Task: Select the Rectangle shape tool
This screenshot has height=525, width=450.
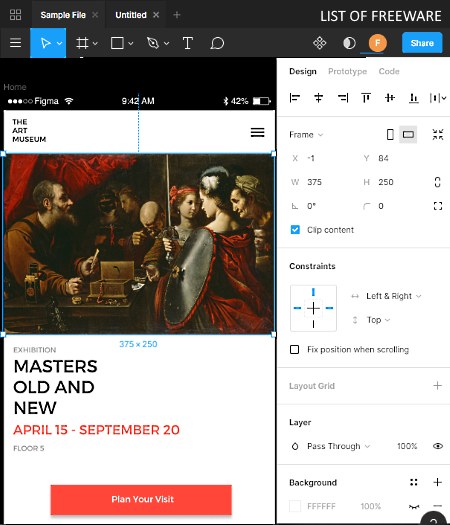Action: click(x=117, y=43)
